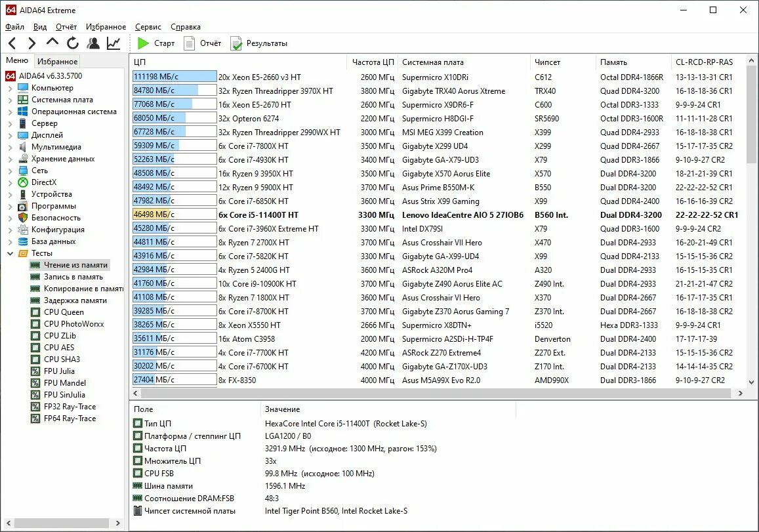Expand the Хранение данных tree node
This screenshot has width=759, height=532.
10,159
